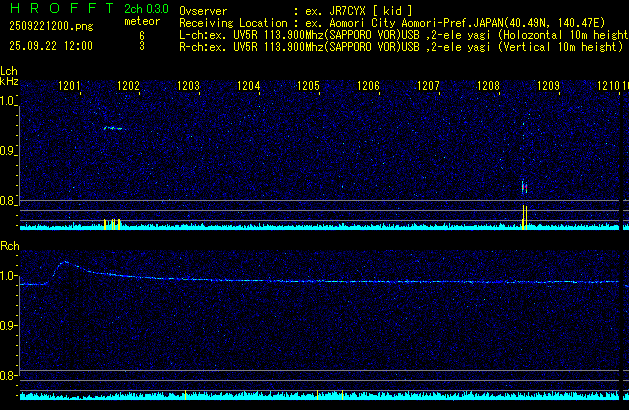Select the 25.09.22 12:00 date stamp
Screen dimensions: 629x410
coord(50,46)
